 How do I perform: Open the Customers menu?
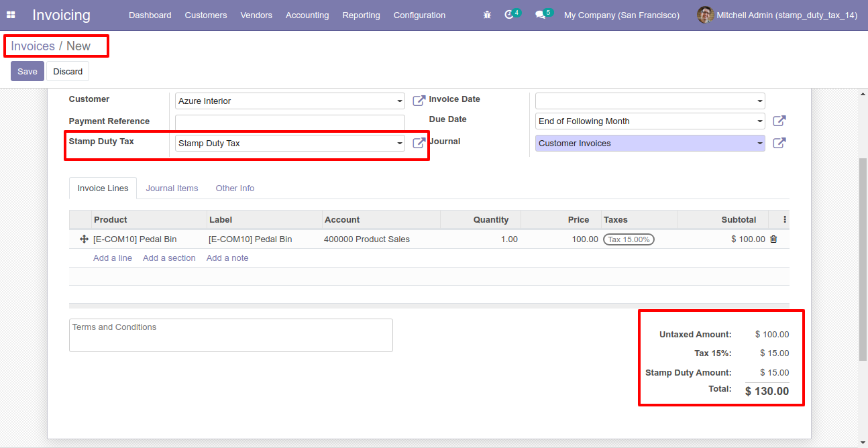point(206,15)
